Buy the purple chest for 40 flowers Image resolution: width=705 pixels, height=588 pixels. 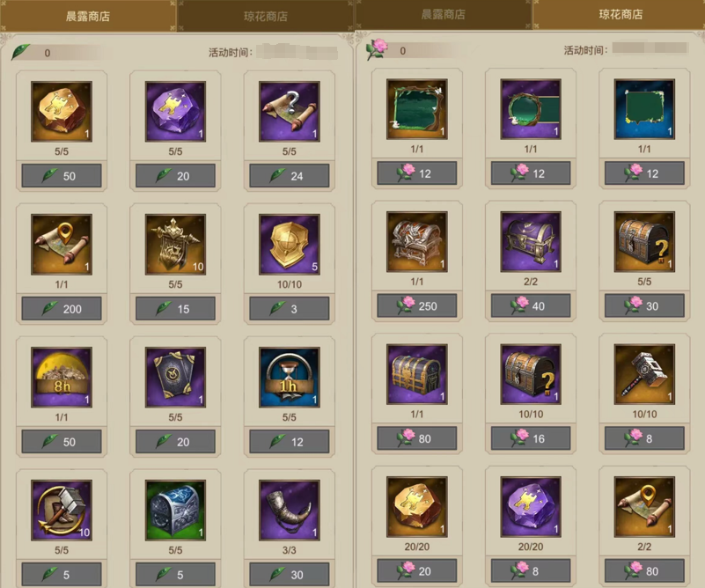pos(531,306)
